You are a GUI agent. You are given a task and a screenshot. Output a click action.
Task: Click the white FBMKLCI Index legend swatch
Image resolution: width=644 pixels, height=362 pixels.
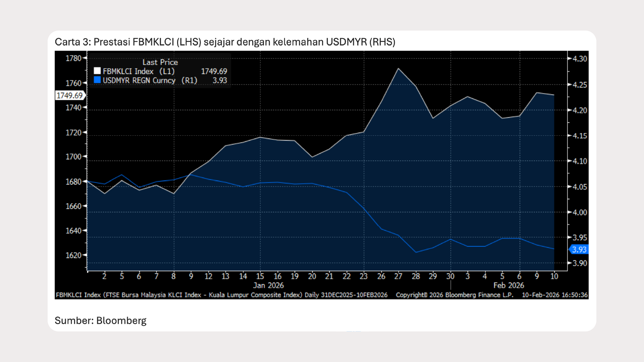coord(97,71)
